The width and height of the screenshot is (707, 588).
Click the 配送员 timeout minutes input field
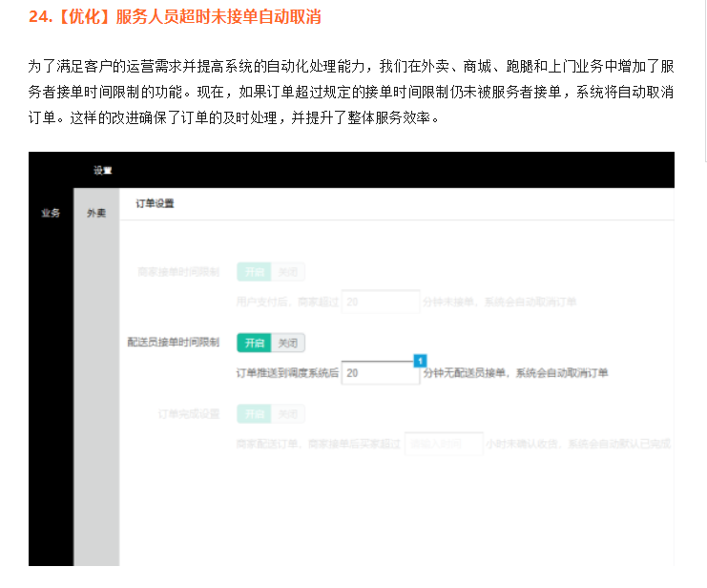380,373
